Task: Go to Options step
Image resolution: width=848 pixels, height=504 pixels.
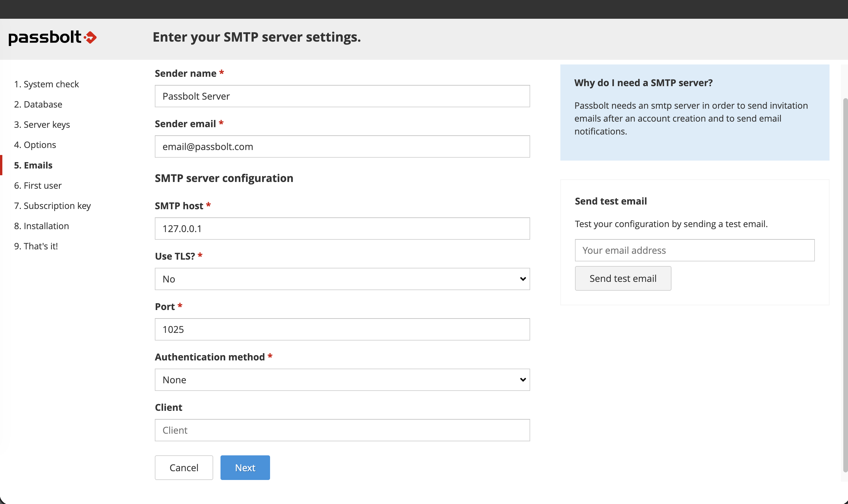Action: pos(35,145)
